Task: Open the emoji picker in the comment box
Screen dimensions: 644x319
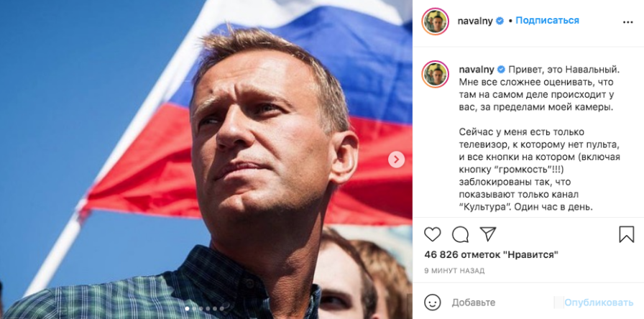Action: 432,302
